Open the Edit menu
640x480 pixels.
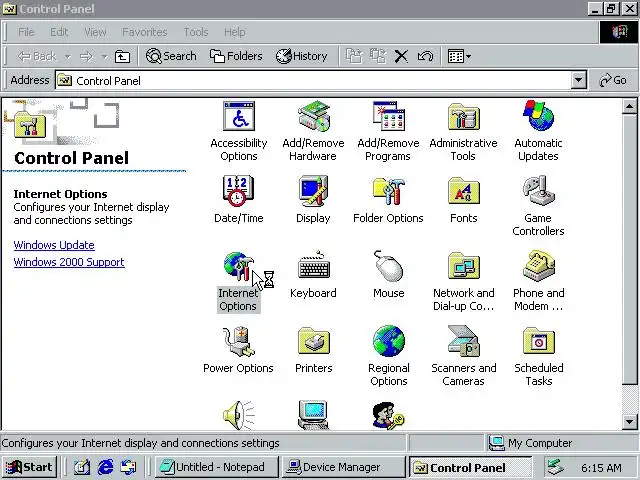(59, 32)
